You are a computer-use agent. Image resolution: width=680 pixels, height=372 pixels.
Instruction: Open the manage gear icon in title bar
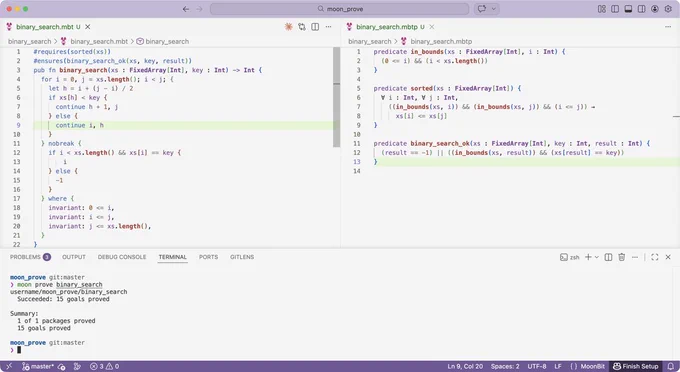[x=668, y=9]
